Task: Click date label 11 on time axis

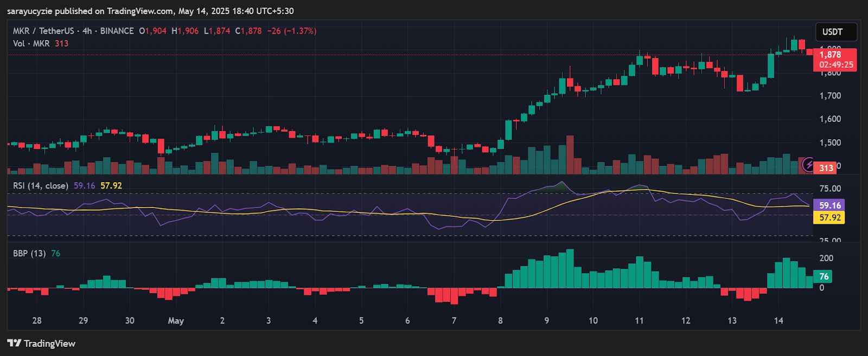Action: (x=640, y=320)
